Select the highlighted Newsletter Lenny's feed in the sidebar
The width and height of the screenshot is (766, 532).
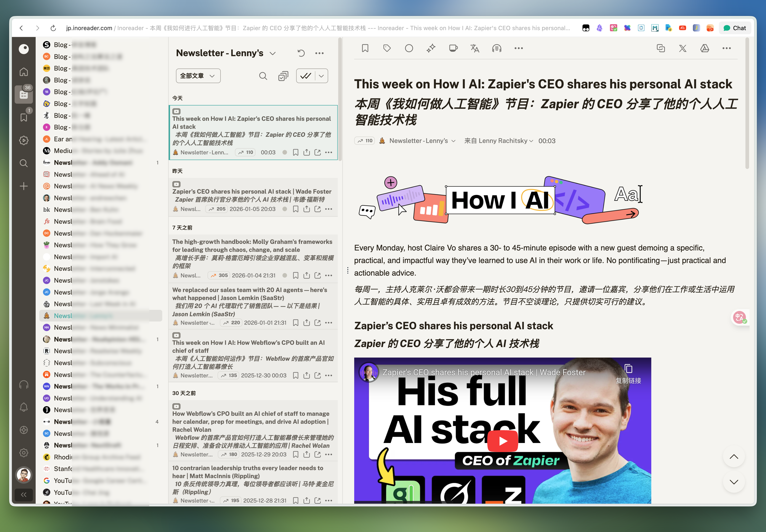(100, 316)
